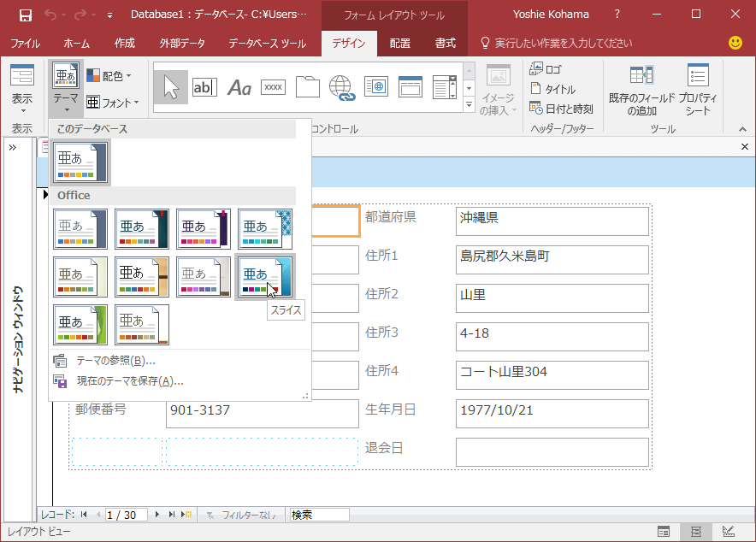Switch to the ホーム ribbon tab

[x=77, y=44]
